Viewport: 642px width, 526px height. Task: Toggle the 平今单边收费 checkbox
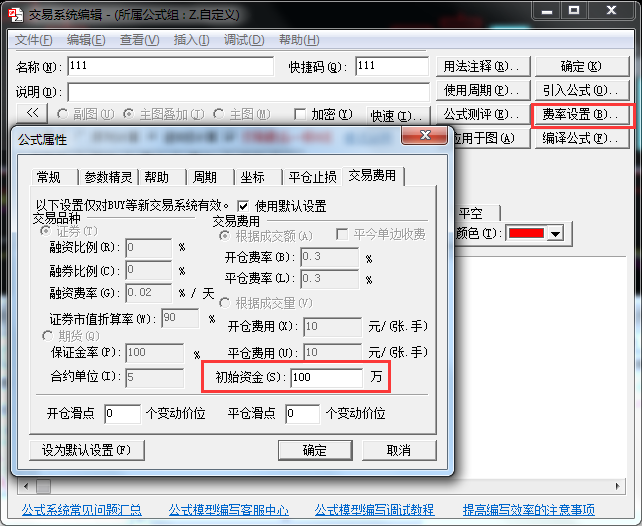[342, 234]
